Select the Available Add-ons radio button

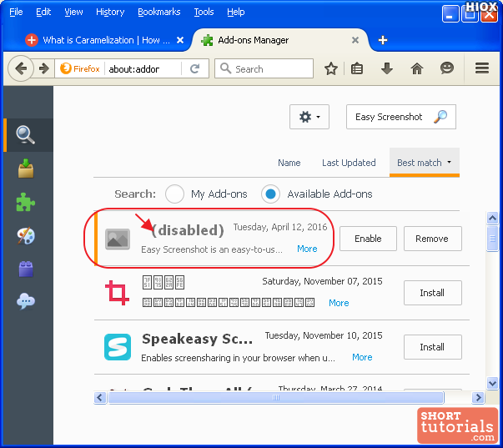[270, 194]
